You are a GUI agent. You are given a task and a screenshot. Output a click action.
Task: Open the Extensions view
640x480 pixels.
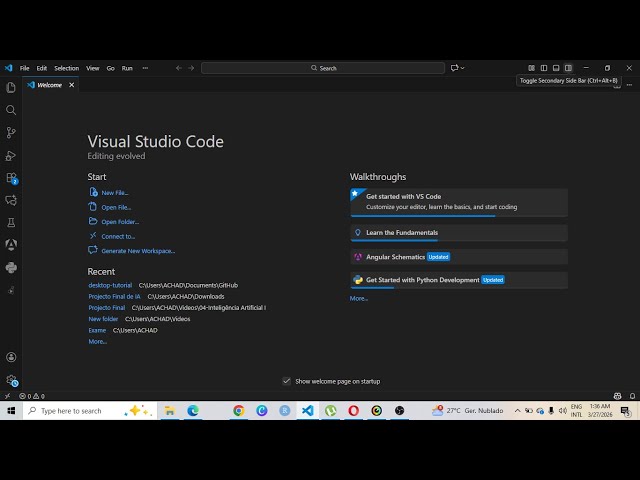click(x=11, y=178)
